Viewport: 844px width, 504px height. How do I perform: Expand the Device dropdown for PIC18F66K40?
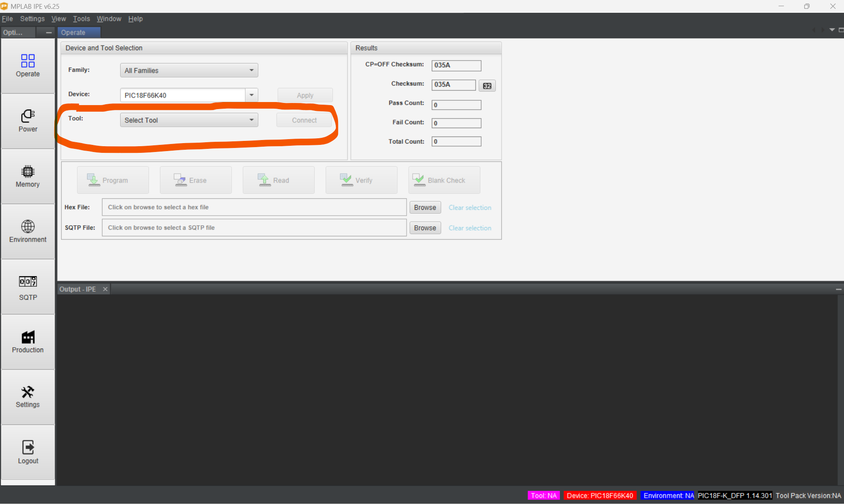point(251,95)
